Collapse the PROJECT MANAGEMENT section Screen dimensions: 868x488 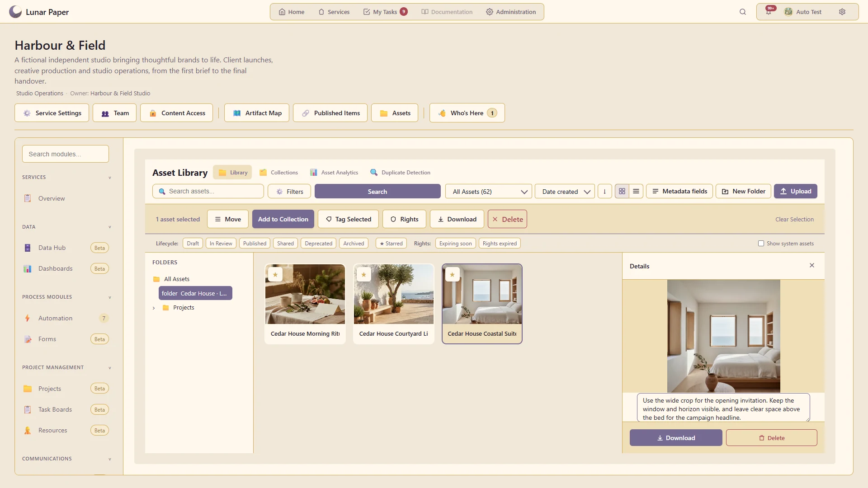pos(110,368)
